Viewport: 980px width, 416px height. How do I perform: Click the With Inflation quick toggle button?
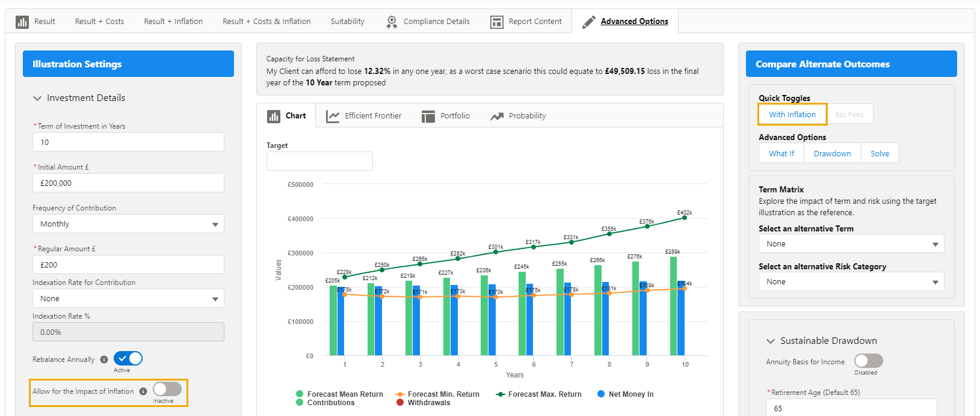point(792,114)
